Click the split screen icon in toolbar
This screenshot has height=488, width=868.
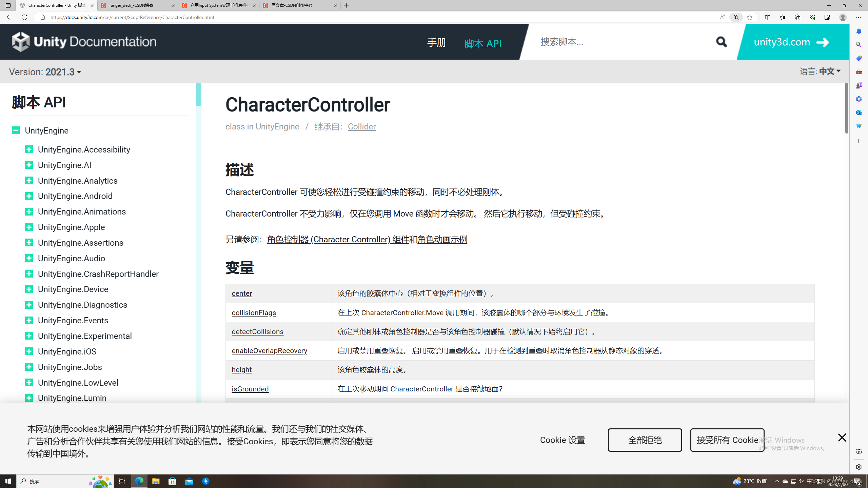767,17
